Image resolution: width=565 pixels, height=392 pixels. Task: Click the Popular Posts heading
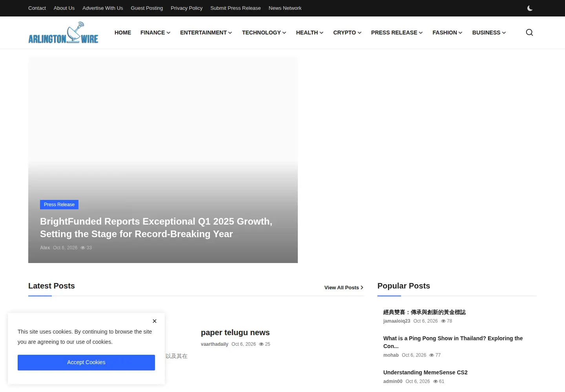pyautogui.click(x=404, y=286)
